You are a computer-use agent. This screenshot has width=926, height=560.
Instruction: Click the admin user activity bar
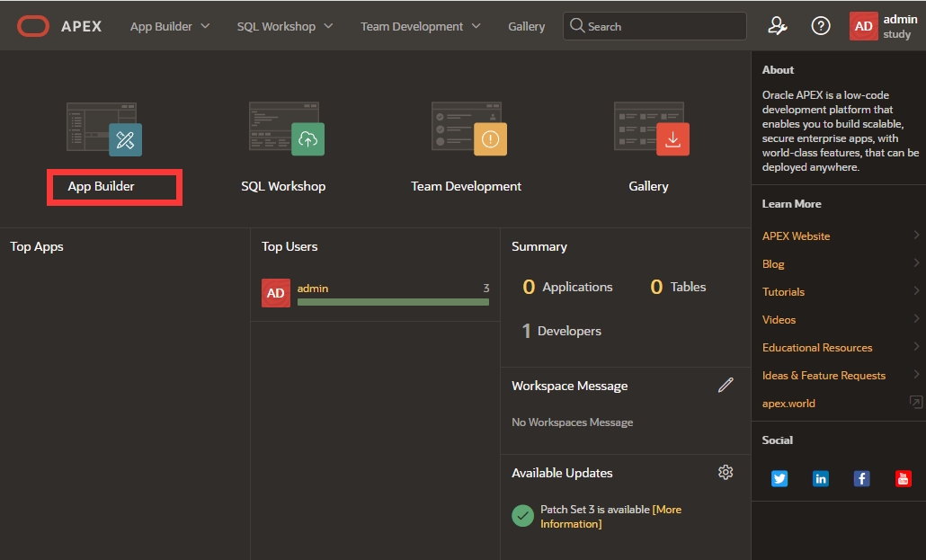click(x=393, y=302)
